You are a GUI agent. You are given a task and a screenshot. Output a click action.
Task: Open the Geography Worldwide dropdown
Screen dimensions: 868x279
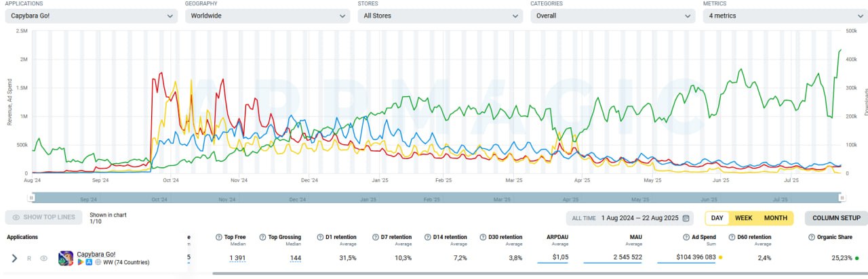[x=267, y=16]
